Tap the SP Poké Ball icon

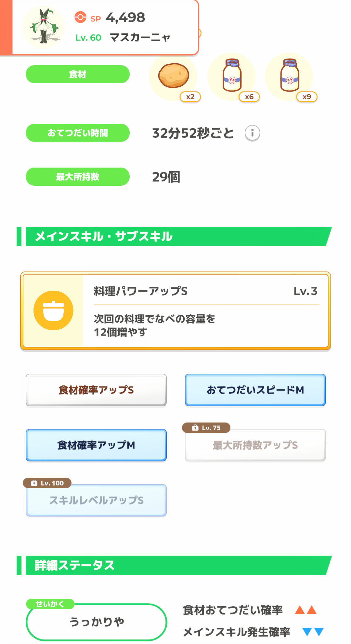pyautogui.click(x=80, y=17)
